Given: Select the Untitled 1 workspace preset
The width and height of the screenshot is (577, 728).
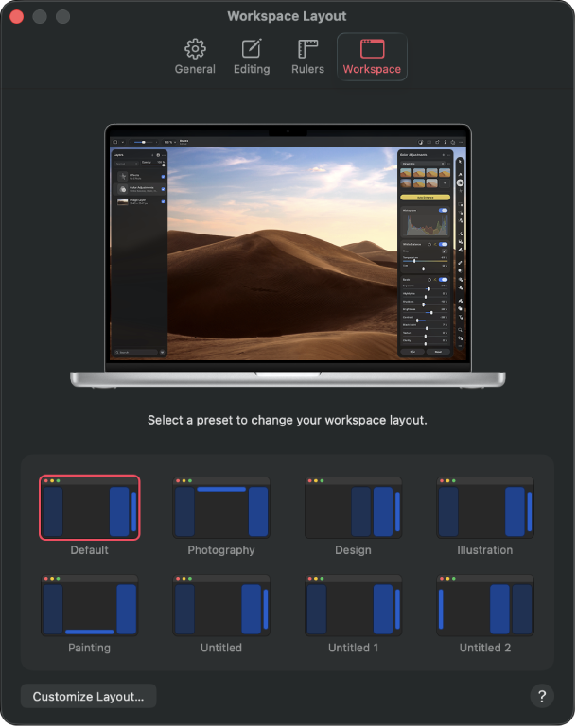Looking at the screenshot, I should coord(353,605).
